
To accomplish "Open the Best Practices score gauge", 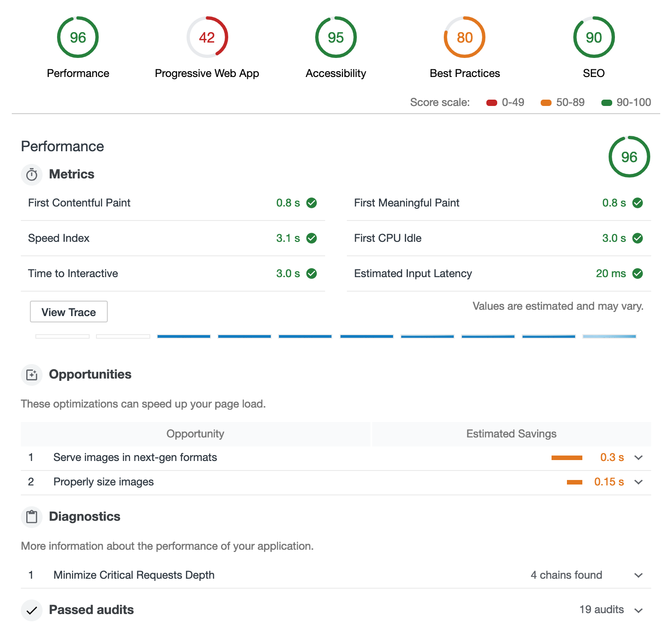I will [465, 37].
